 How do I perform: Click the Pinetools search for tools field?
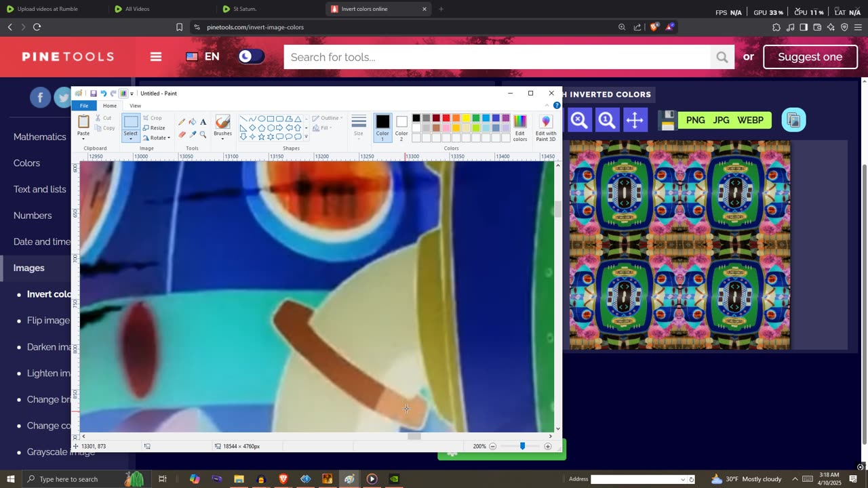coord(497,57)
